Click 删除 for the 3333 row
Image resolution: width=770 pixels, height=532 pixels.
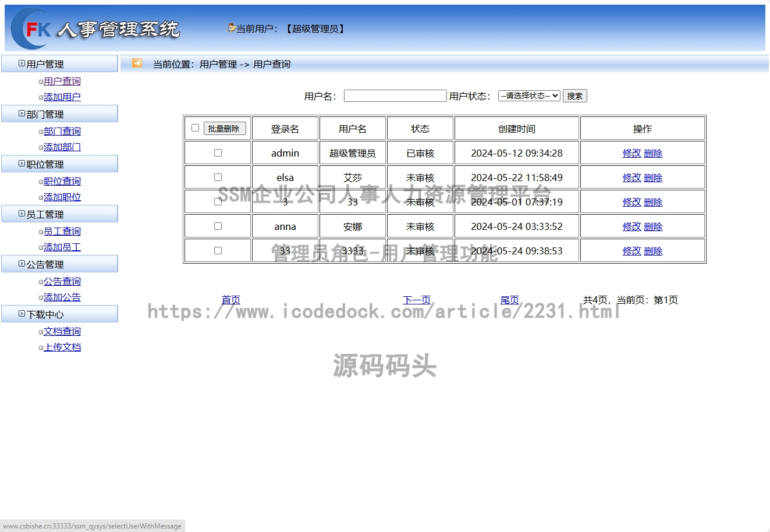tap(653, 251)
